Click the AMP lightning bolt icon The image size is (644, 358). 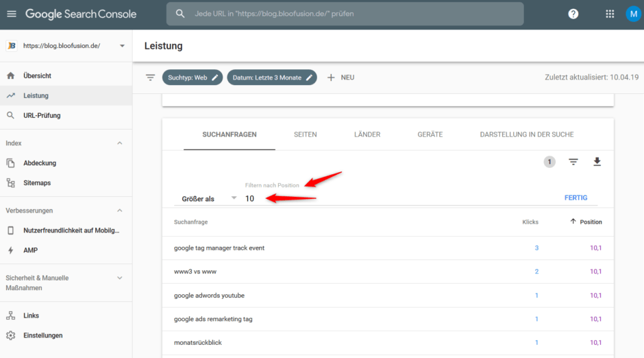pos(11,250)
